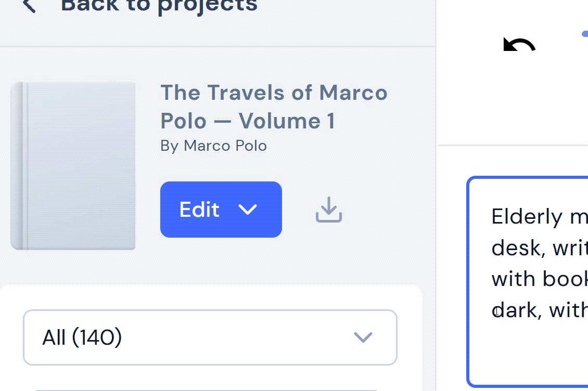Image resolution: width=588 pixels, height=391 pixels.
Task: Click the 'By Marco Polo' author line
Action: (213, 146)
